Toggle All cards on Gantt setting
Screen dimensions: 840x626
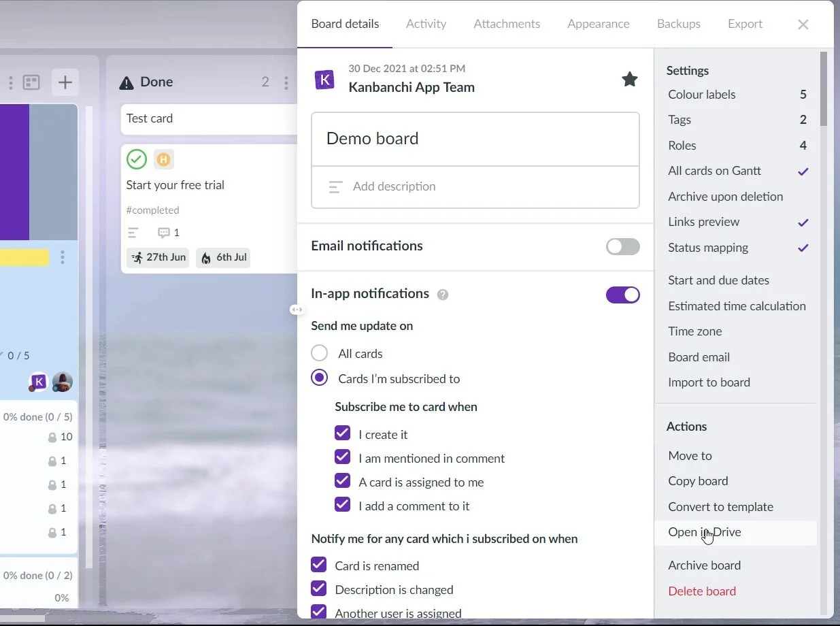tap(737, 171)
